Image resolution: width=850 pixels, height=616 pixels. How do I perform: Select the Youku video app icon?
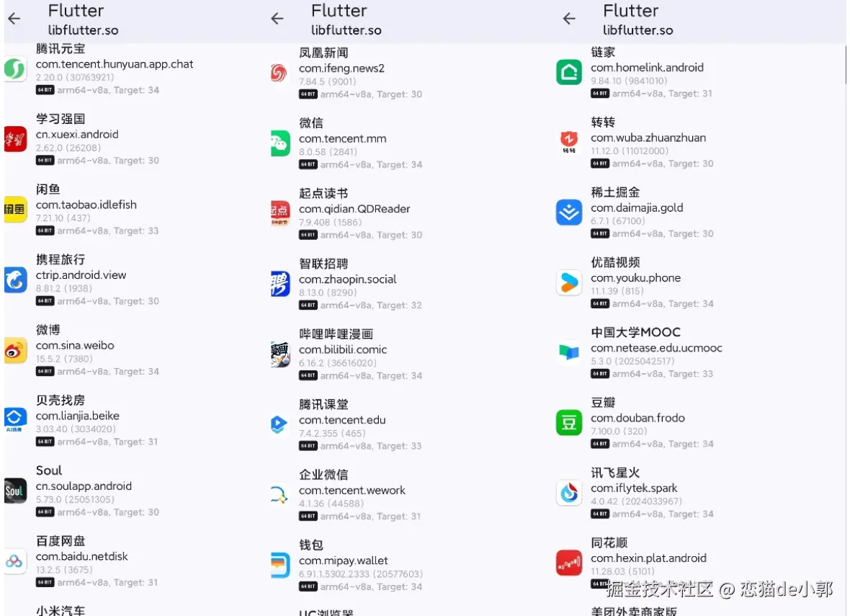[568, 282]
